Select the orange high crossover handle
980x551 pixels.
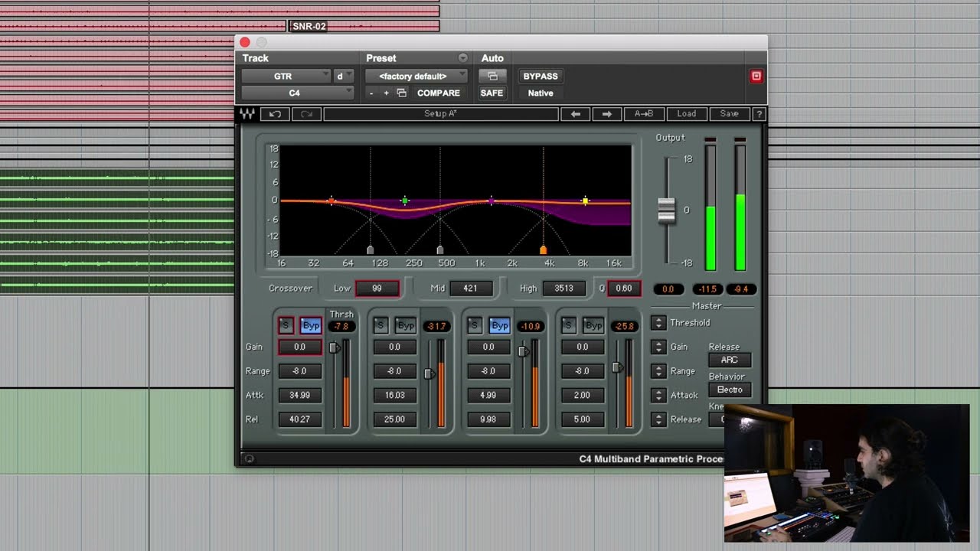point(543,250)
